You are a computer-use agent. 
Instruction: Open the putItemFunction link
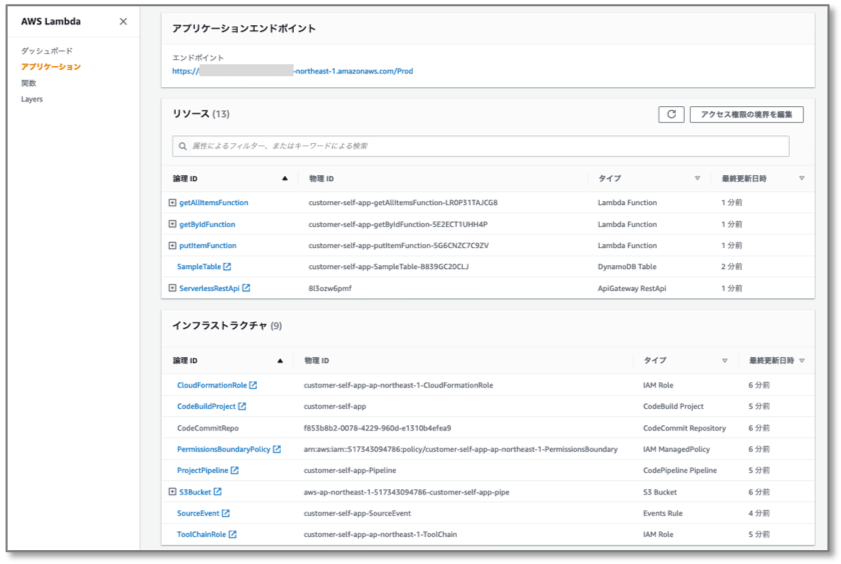coord(208,246)
